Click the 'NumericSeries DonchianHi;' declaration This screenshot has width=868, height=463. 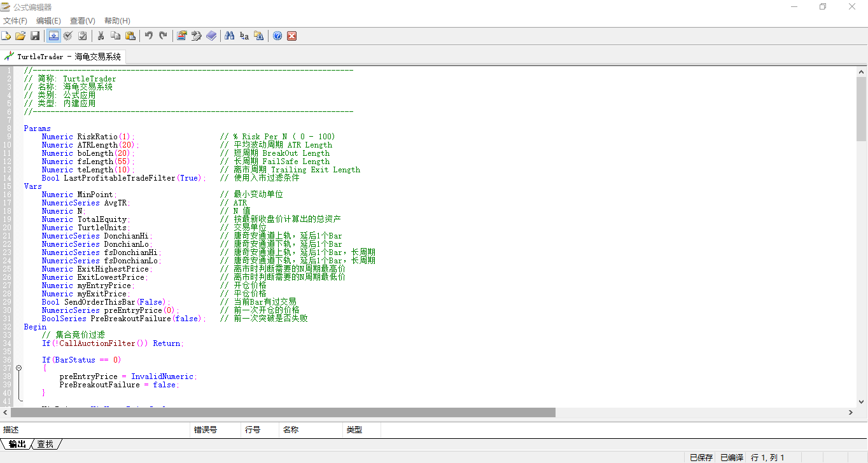97,236
